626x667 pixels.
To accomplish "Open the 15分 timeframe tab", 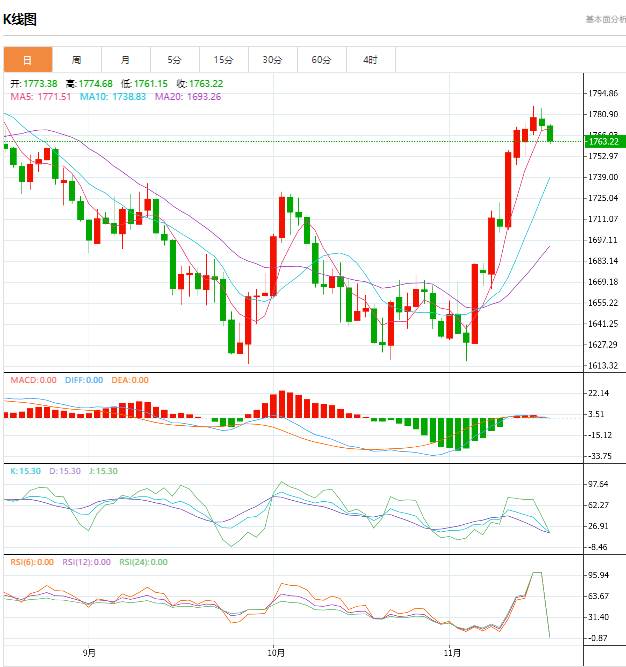I will point(224,60).
